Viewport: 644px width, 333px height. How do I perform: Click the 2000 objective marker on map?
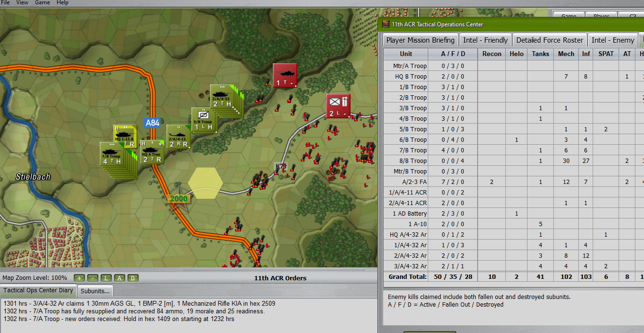pyautogui.click(x=178, y=198)
